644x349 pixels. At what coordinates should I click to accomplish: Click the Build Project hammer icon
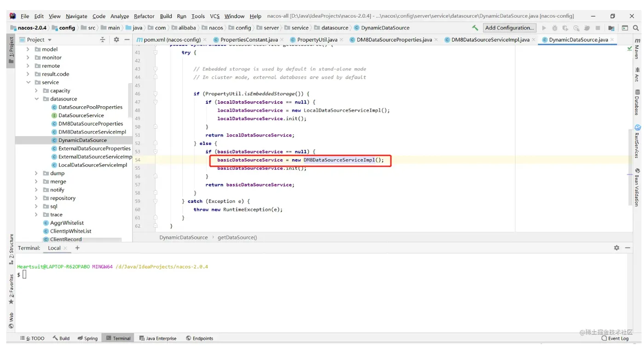coord(475,28)
